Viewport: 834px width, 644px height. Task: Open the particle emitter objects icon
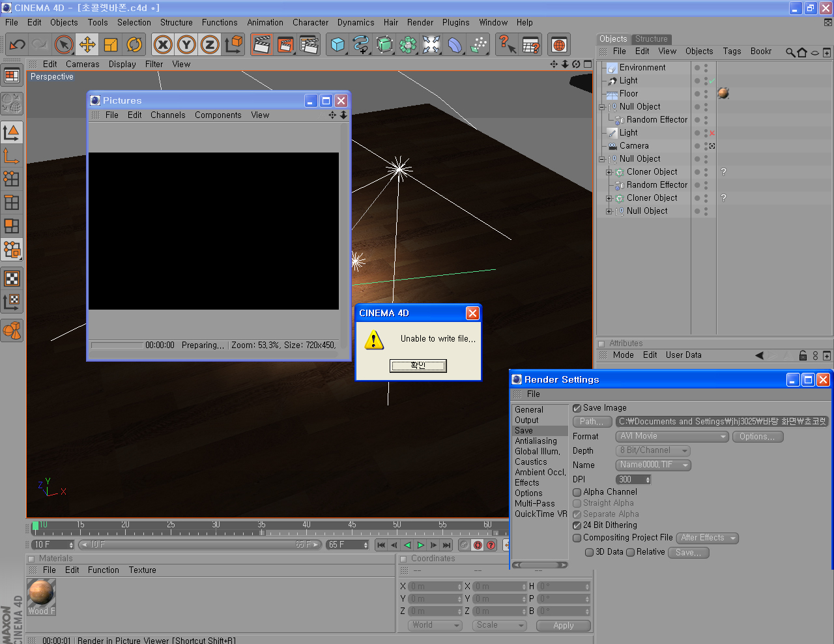(x=478, y=44)
